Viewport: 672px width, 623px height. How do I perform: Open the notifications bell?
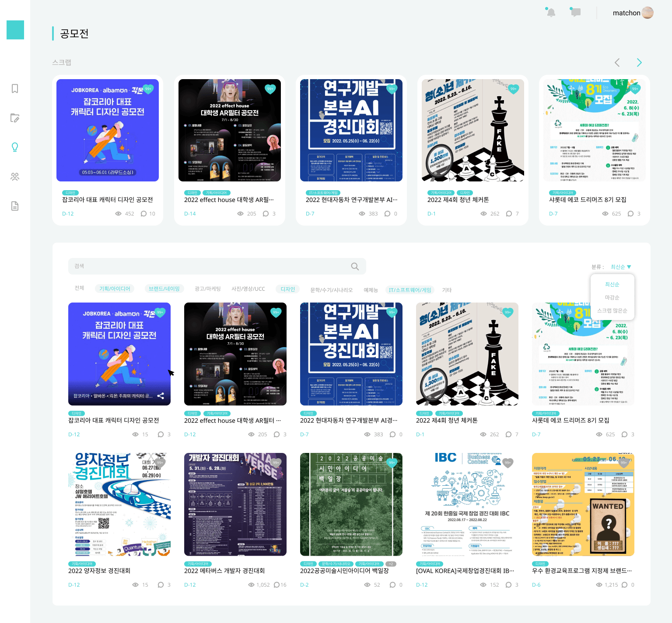click(551, 12)
